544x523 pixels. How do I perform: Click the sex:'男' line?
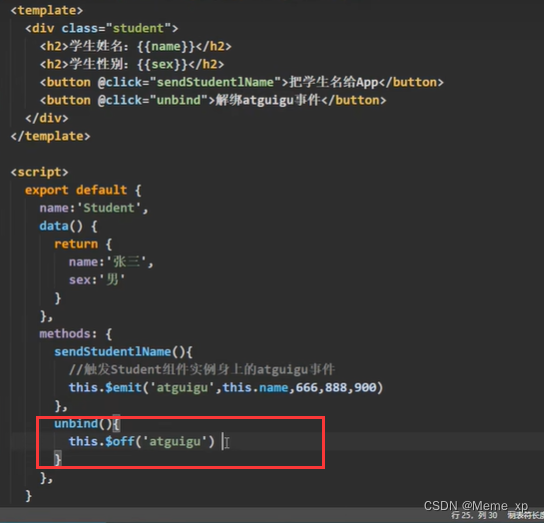[97, 280]
